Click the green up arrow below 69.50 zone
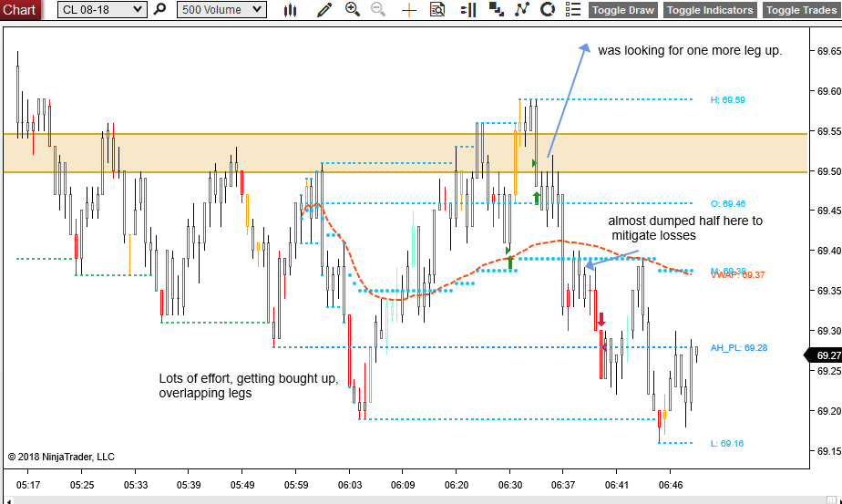Screen dimensions: 842x504 pos(537,198)
